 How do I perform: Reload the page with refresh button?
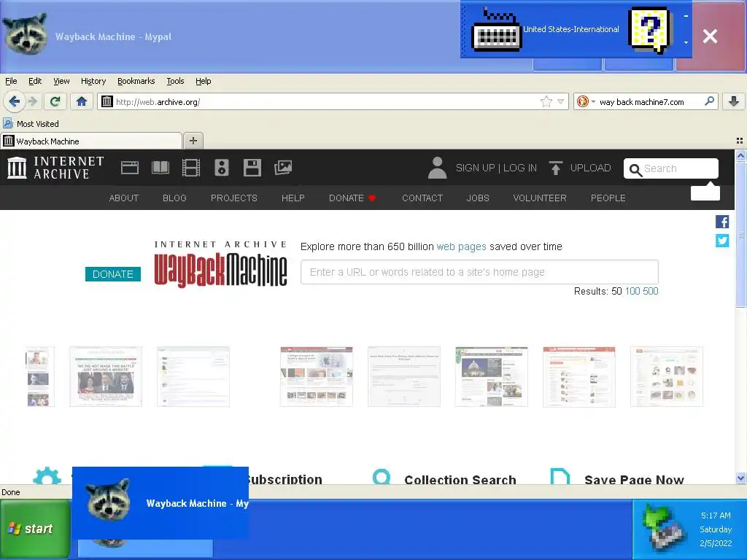tap(55, 101)
